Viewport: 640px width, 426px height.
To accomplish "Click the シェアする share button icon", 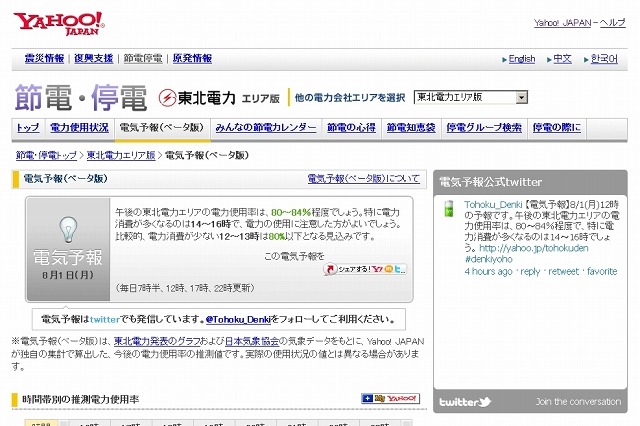I will (x=364, y=269).
